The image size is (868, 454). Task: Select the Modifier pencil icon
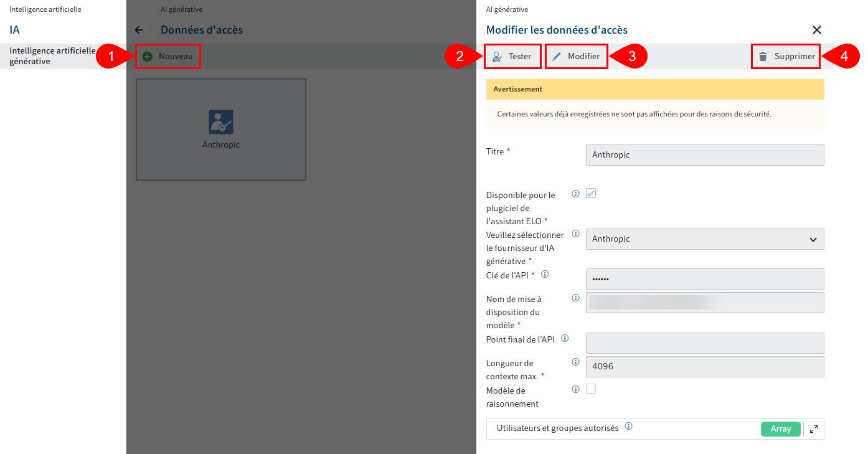558,56
